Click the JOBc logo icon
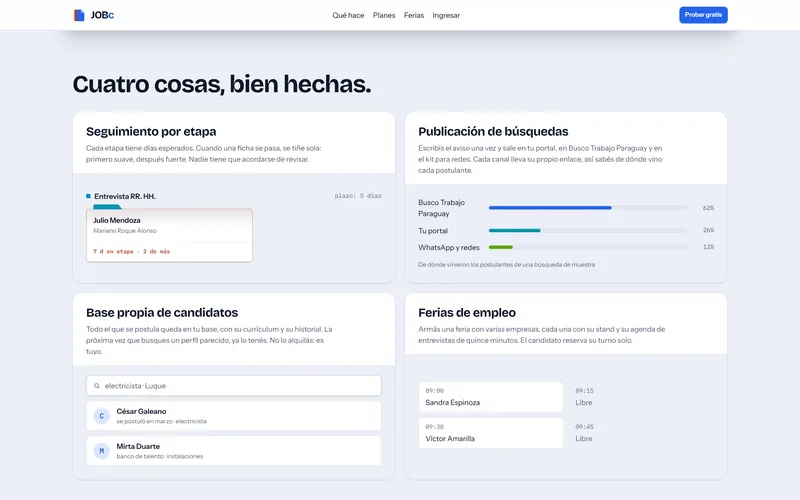The height and width of the screenshot is (500, 800). tap(79, 15)
